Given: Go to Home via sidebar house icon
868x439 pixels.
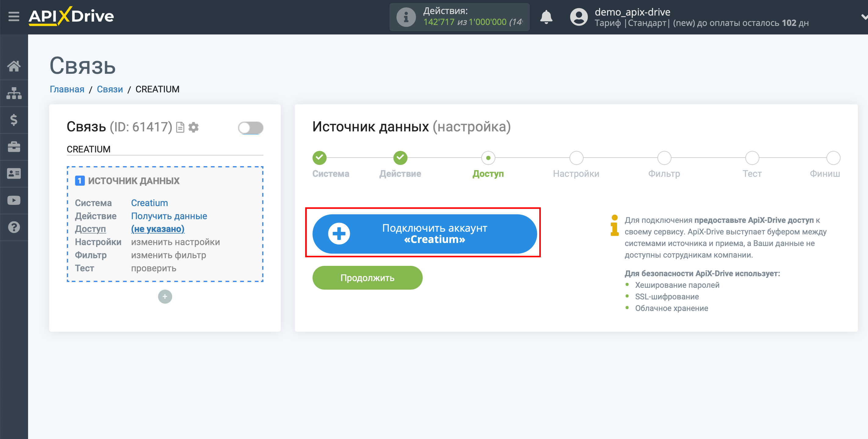Looking at the screenshot, I should (x=14, y=66).
